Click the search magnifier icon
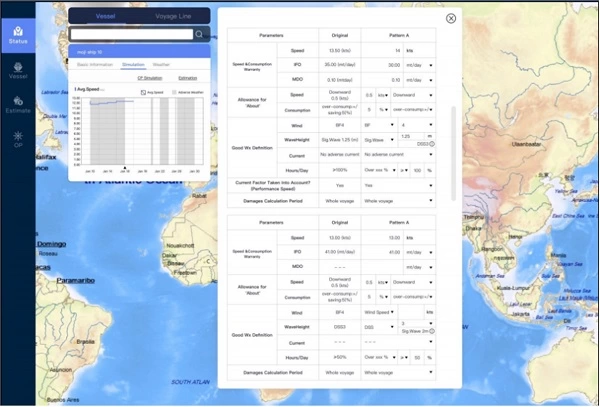The image size is (600, 407). coord(199,34)
